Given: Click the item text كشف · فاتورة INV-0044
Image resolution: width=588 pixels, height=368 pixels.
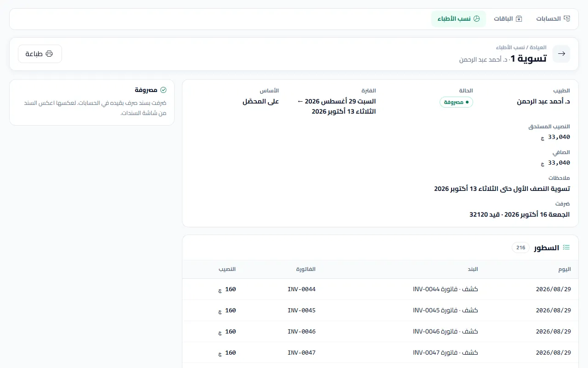Looking at the screenshot, I should pos(446,289).
